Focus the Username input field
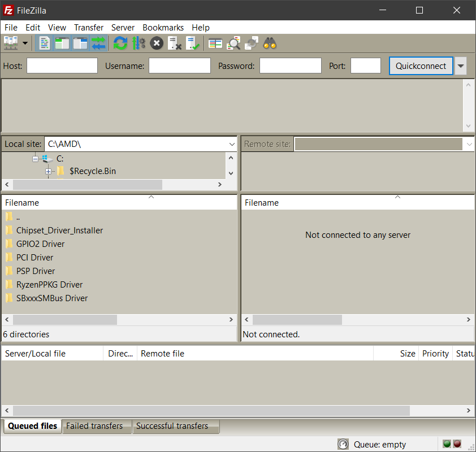 (180, 66)
